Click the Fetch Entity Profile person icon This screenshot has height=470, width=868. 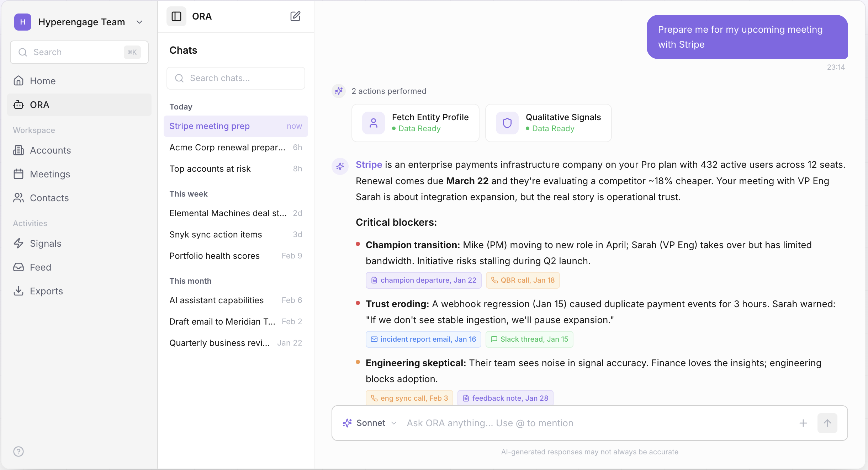[373, 123]
